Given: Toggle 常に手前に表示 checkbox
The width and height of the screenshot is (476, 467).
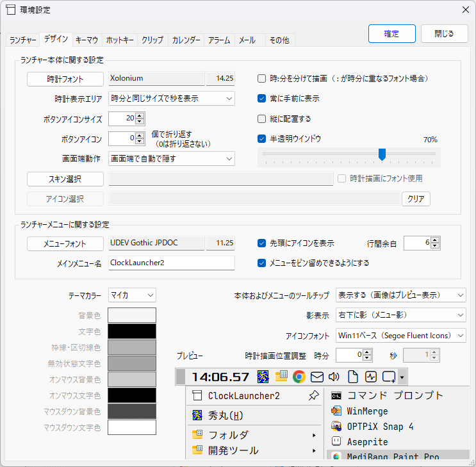Looking at the screenshot, I should [x=261, y=99].
